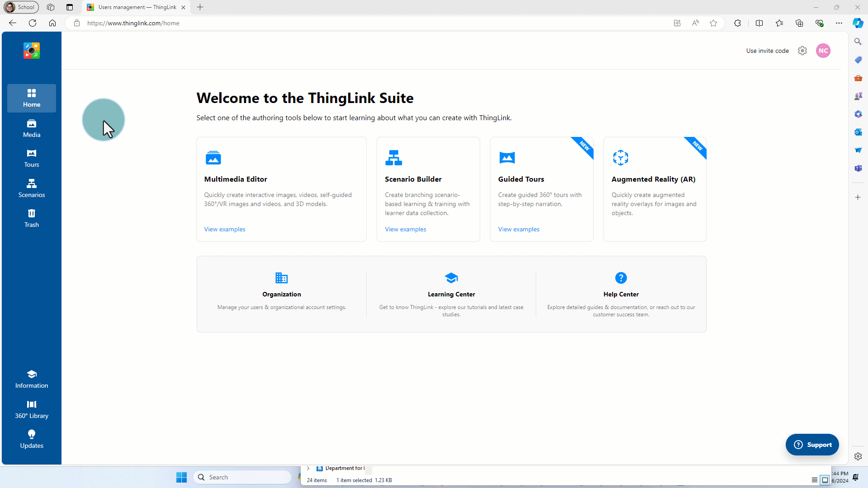The width and height of the screenshot is (868, 488).
Task: Go to Tours in the sidebar
Action: (32, 159)
